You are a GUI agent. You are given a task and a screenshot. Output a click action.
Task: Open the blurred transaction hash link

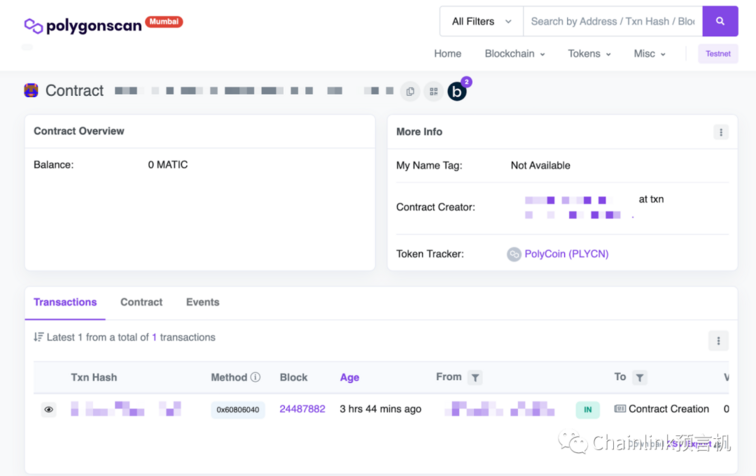click(126, 409)
